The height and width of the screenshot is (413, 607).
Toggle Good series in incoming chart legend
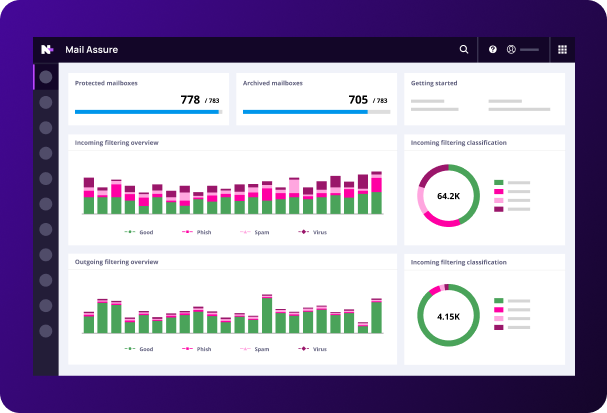[x=139, y=232]
